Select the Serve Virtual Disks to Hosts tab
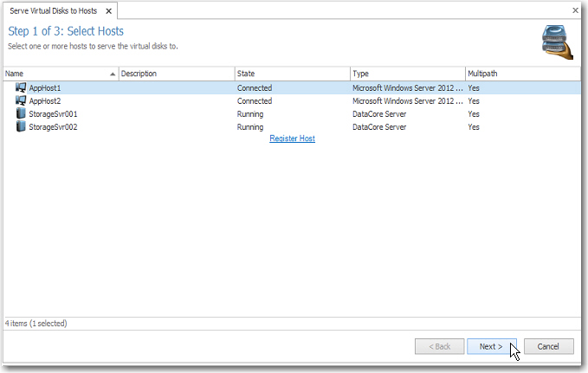Viewport: 588px width, 373px height. [60, 10]
